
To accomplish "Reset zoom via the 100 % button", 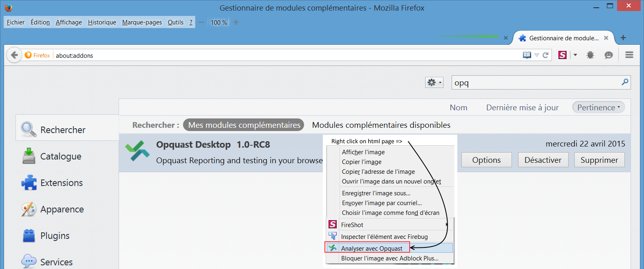I will click(x=219, y=22).
